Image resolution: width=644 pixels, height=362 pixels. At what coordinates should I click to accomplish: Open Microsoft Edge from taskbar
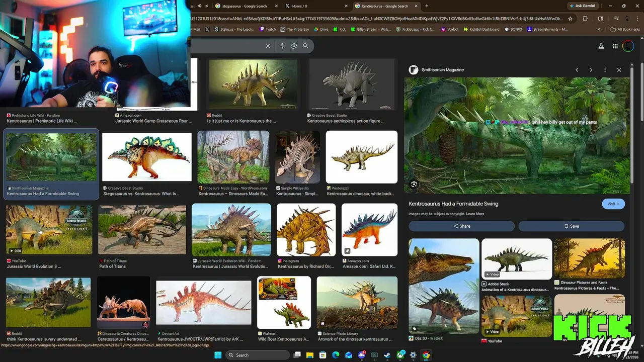336,355
